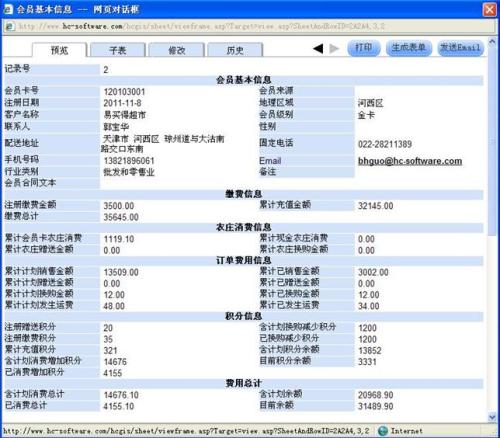Image resolution: width=500 pixels, height=438 pixels.
Task: Click the 生成表单 button
Action: pos(409,48)
